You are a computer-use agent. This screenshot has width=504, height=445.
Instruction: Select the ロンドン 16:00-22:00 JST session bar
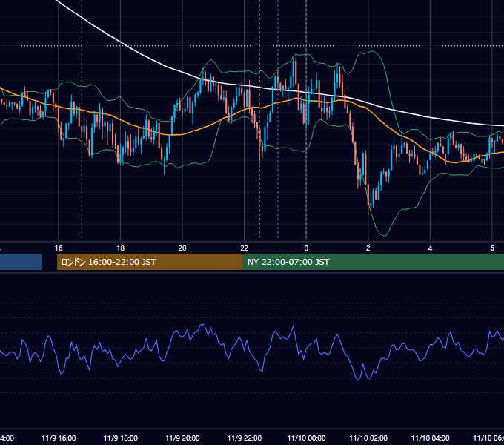tap(150, 262)
